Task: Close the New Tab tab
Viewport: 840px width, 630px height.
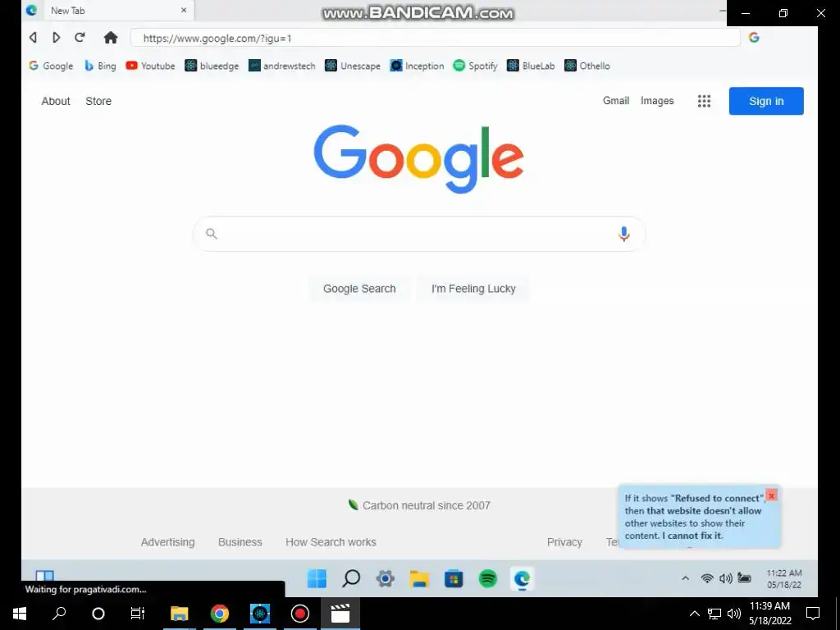Action: pos(184,10)
